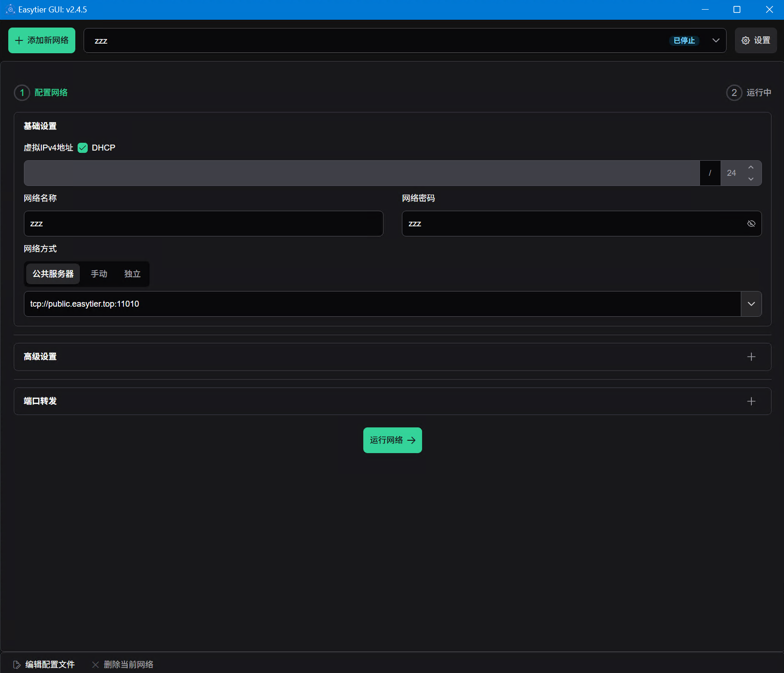Click the Easytier app logo icon
The width and height of the screenshot is (784, 673).
coord(10,10)
